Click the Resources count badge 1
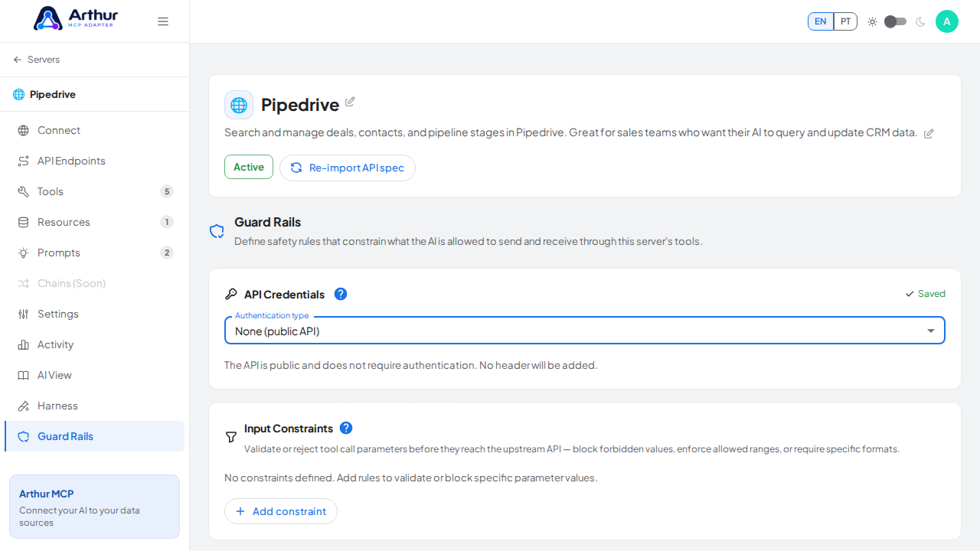The image size is (980, 551). click(167, 222)
